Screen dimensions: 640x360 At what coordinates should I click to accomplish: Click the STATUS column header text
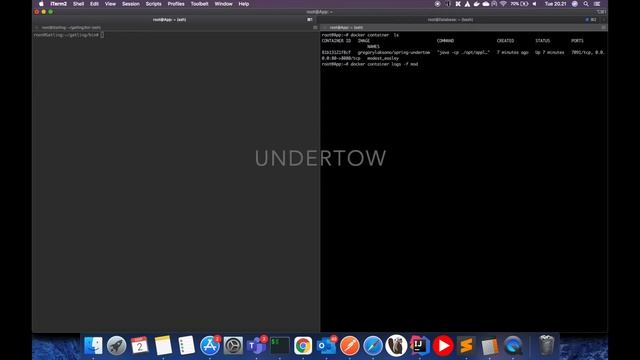pos(542,41)
